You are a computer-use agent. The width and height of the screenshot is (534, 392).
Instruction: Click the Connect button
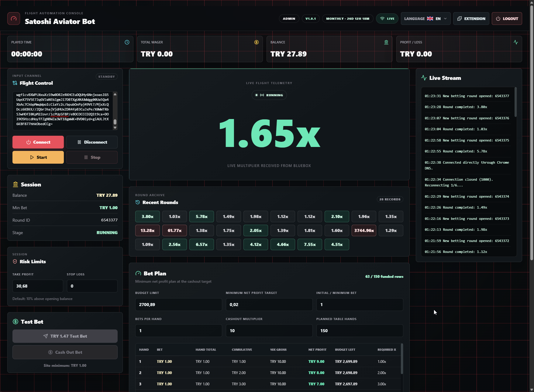(x=38, y=142)
